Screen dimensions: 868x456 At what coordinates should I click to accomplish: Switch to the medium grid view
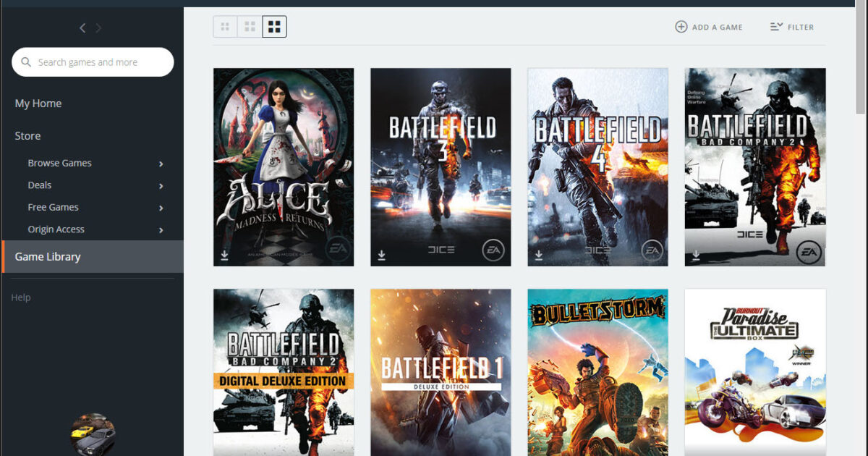coord(250,27)
